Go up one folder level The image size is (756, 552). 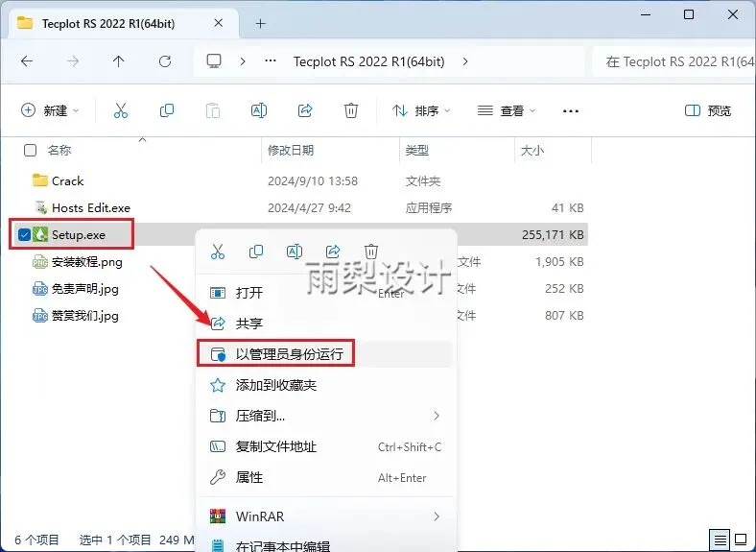point(119,61)
